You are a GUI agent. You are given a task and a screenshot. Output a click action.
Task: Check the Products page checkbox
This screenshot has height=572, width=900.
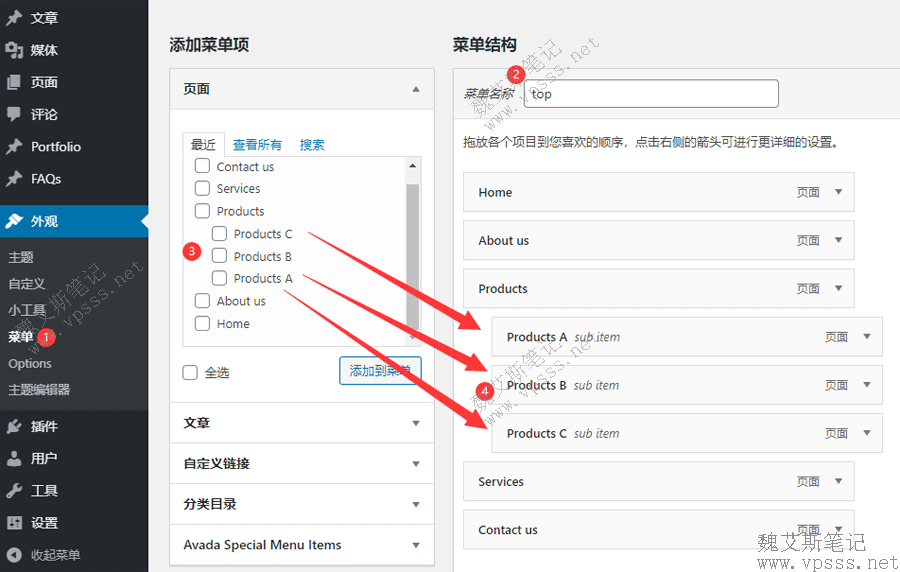point(202,211)
